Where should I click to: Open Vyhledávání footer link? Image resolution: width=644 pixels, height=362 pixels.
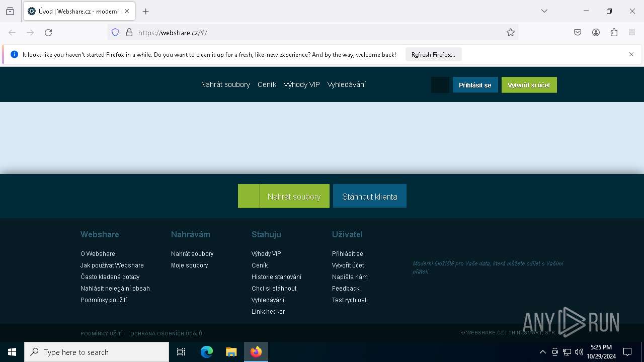[268, 300]
